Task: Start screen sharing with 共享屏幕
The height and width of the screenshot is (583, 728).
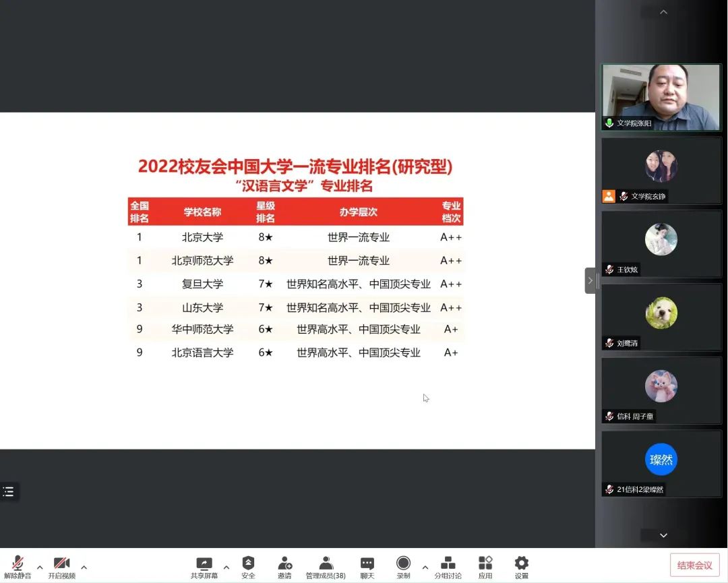Action: click(x=204, y=567)
